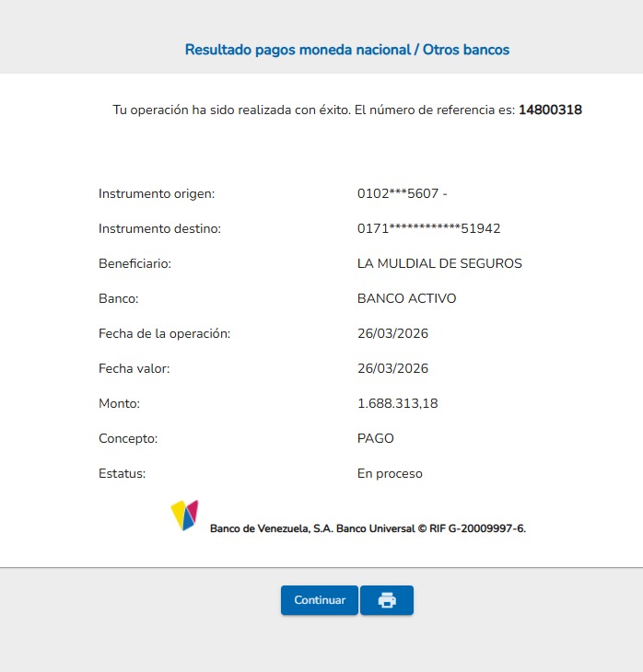Click the Fecha valor date value
The width and height of the screenshot is (643, 672).
(x=392, y=368)
